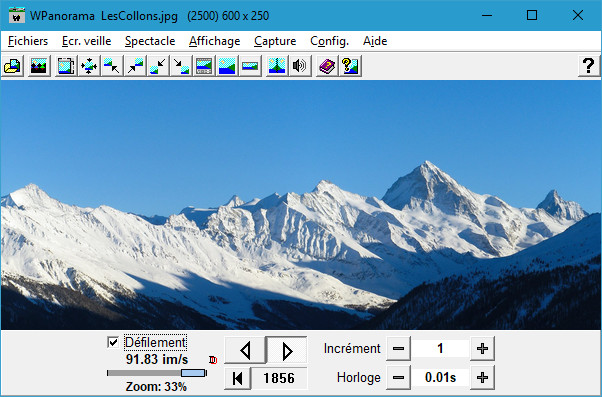Screen dimensions: 602x397
Task: Click the move to bottom-right corner icon
Action: (181, 66)
